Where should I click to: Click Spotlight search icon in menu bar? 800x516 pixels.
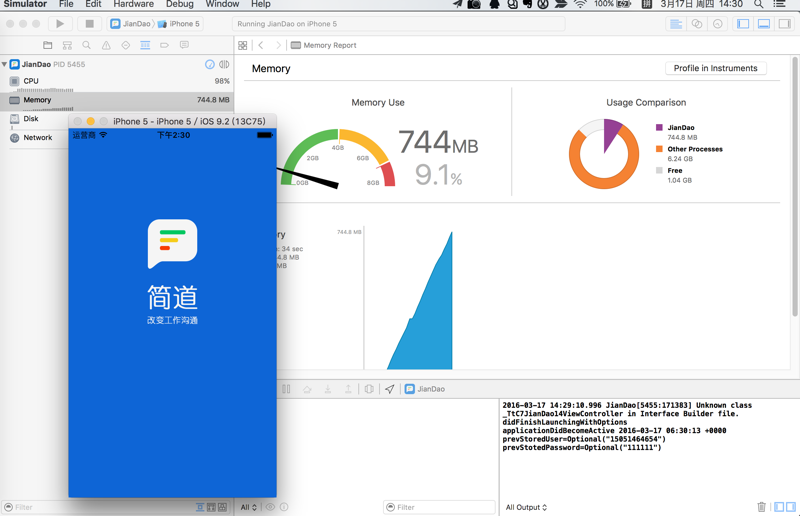pyautogui.click(x=759, y=4)
